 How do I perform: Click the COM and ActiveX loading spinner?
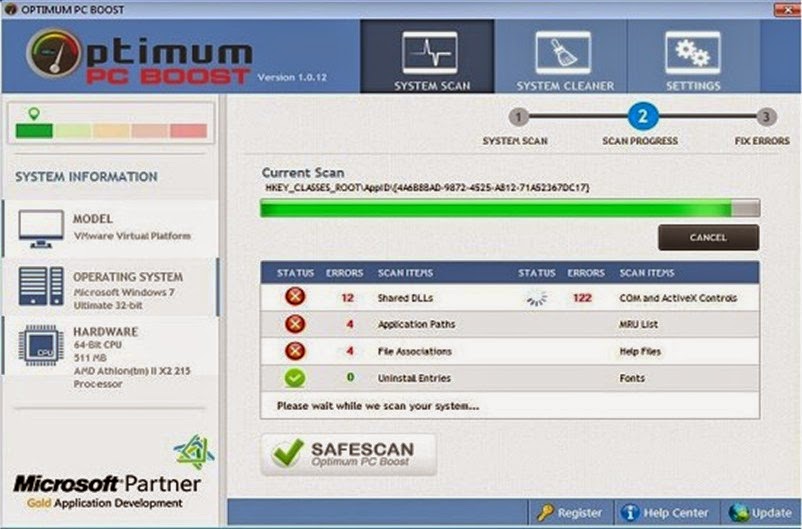pyautogui.click(x=537, y=298)
